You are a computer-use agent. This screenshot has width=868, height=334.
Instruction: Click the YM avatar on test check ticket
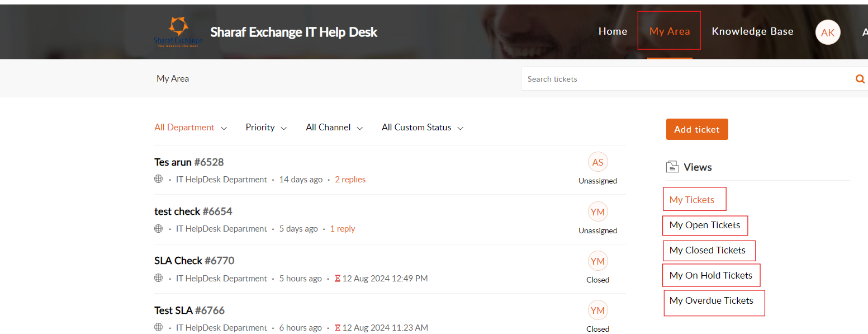597,211
